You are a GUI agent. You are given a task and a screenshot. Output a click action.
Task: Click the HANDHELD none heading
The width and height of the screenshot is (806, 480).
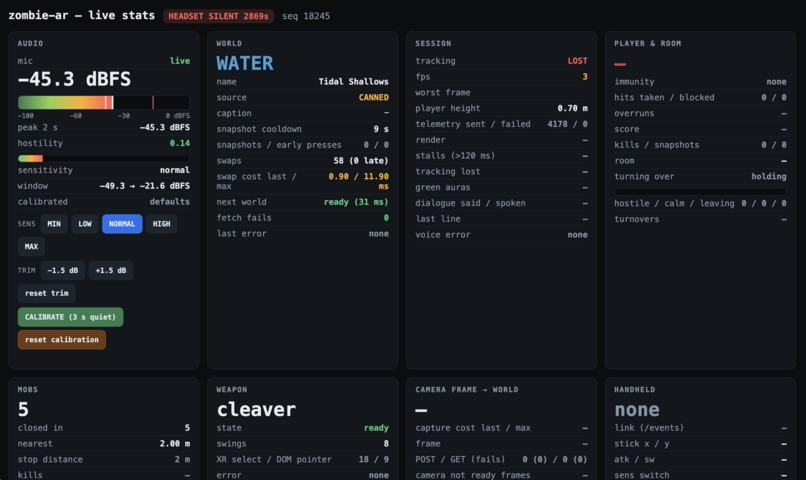637,410
